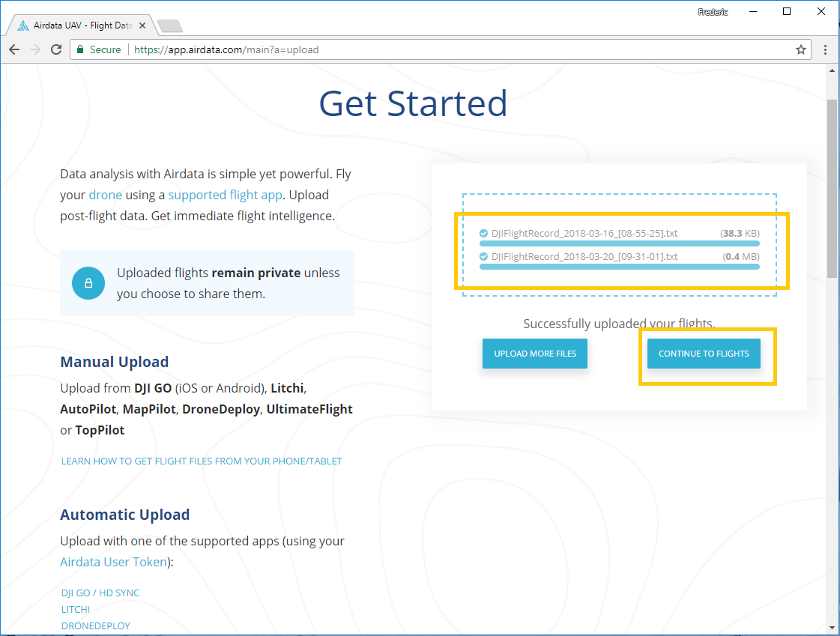The image size is (840, 636).
Task: Open the 'supported flight app' link
Action: point(225,195)
